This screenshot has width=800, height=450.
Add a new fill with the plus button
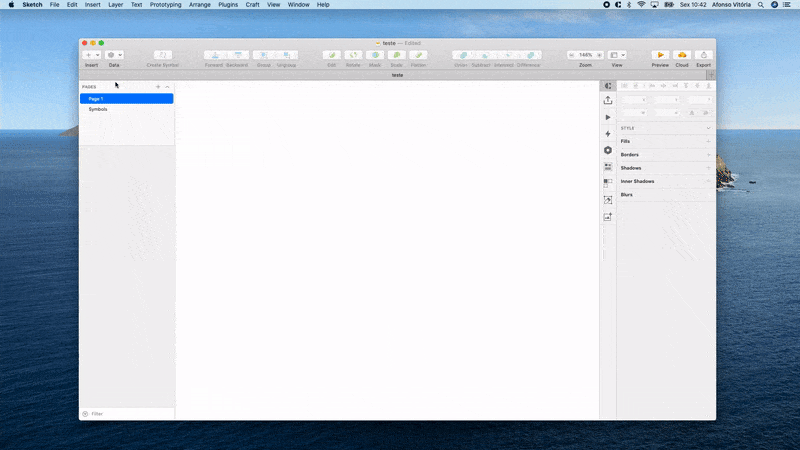709,141
